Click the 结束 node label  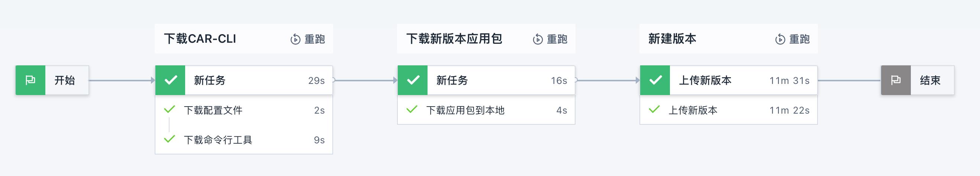pos(930,80)
